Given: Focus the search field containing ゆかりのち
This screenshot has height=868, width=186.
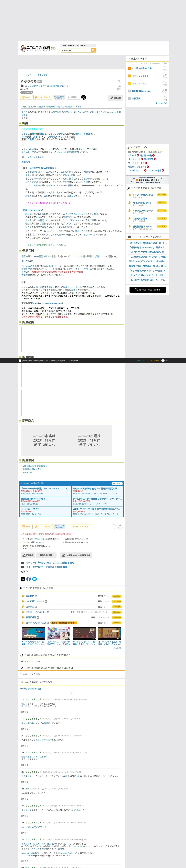Looking at the screenshot, I should (x=76, y=50).
